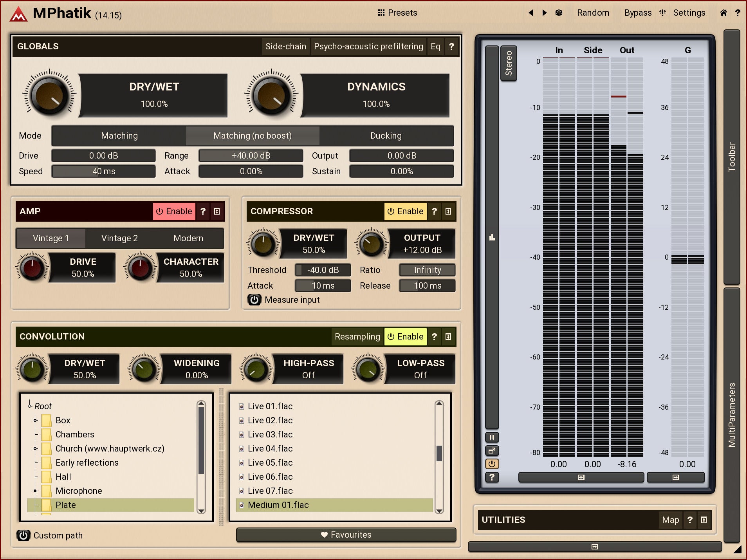Viewport: 747px width, 560px height.
Task: Click the next preset right arrow
Action: coord(545,13)
